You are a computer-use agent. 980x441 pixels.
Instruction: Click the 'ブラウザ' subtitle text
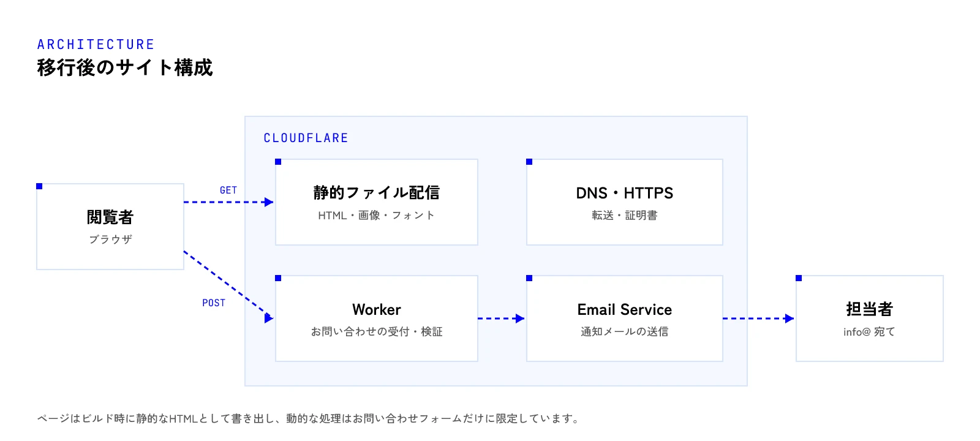[x=110, y=239]
